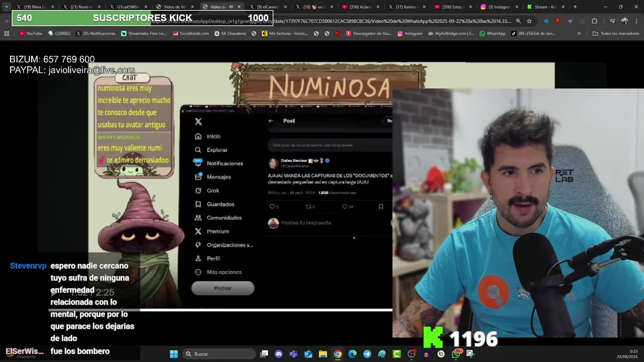Open the tab search dropdown arrow
Screen dimensions: 644x362
6,7
